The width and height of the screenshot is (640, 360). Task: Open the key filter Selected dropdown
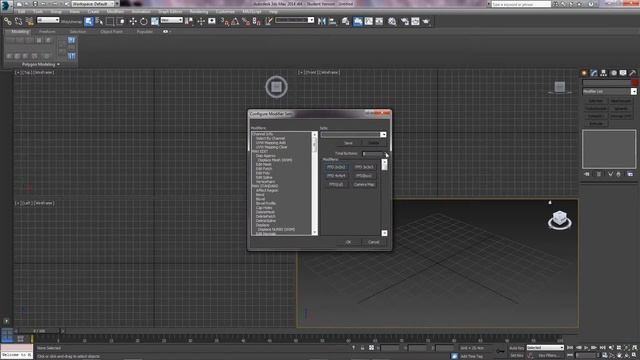click(545, 348)
